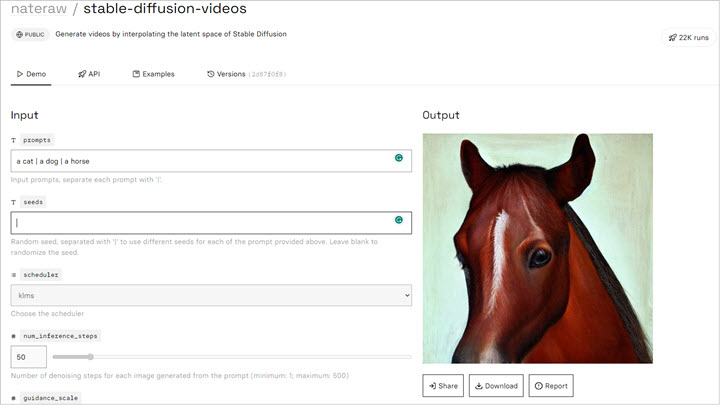Click the seeds input field

click(211, 223)
